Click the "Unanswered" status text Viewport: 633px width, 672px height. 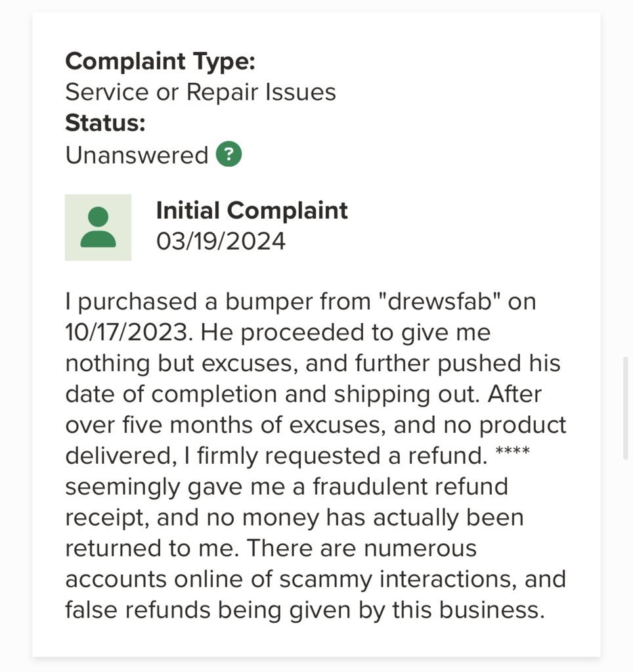(x=137, y=155)
